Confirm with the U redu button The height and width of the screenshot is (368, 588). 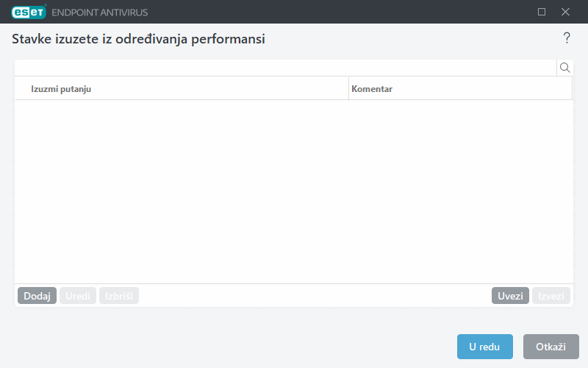[x=485, y=347]
